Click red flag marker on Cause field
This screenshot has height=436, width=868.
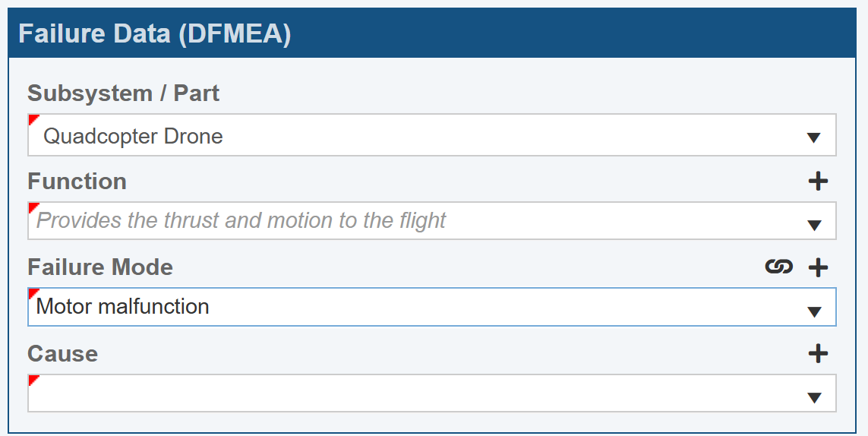[x=33, y=380]
